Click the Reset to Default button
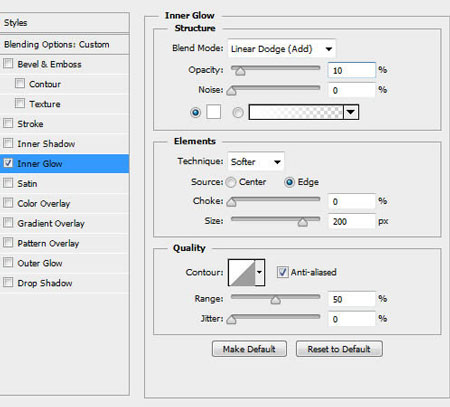 click(339, 349)
